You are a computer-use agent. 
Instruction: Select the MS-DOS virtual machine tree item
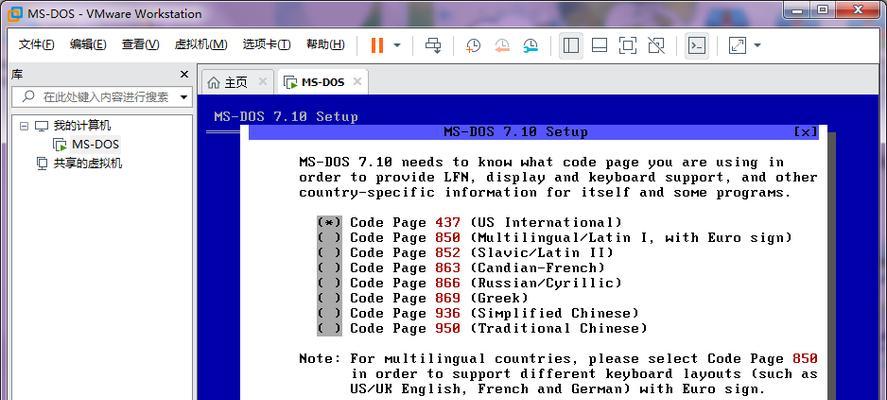coord(95,144)
